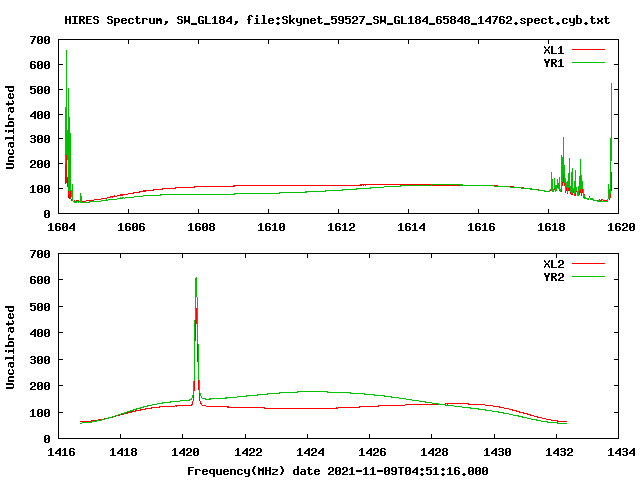Click the green spike at 1620 MHz edge
The height and width of the screenshot is (480, 640).
click(611, 139)
